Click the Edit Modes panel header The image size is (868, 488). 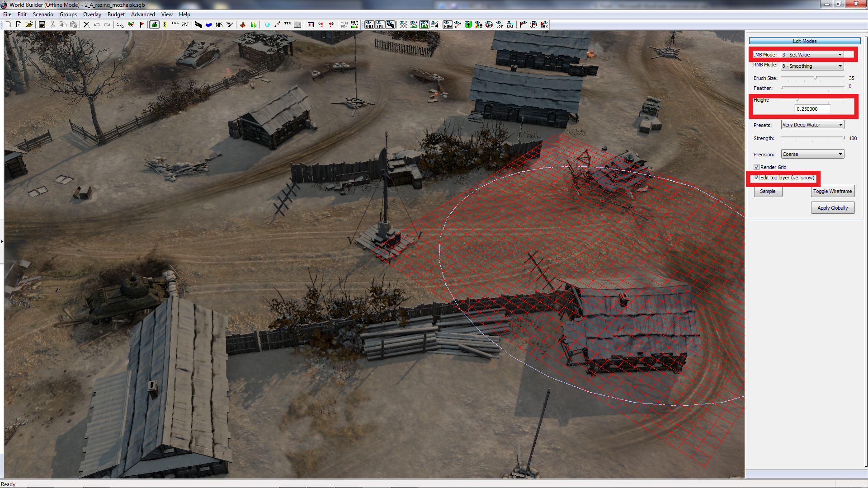click(x=804, y=41)
